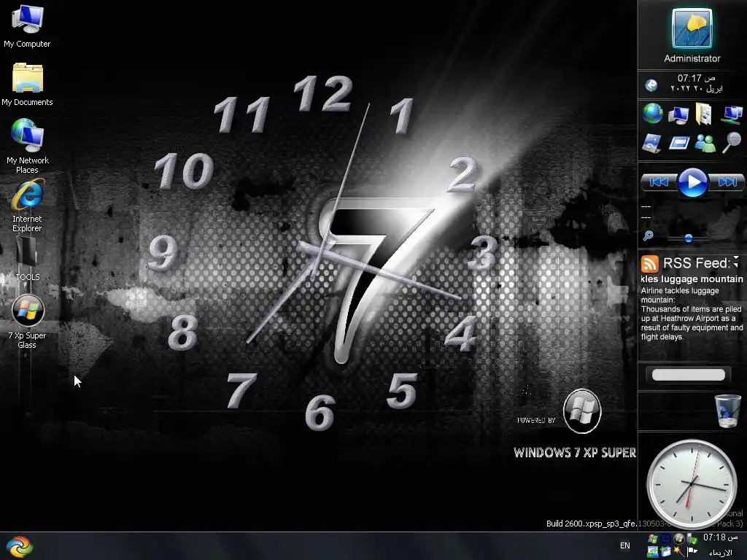
Task: Click the safely remove hardware tray icon
Action: tap(692, 539)
